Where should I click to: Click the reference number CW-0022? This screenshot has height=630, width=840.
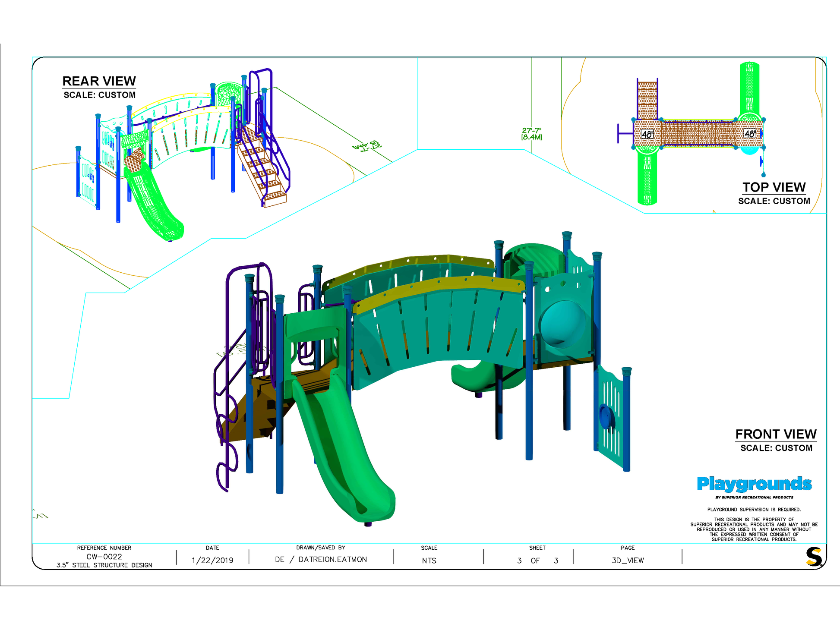(x=104, y=557)
